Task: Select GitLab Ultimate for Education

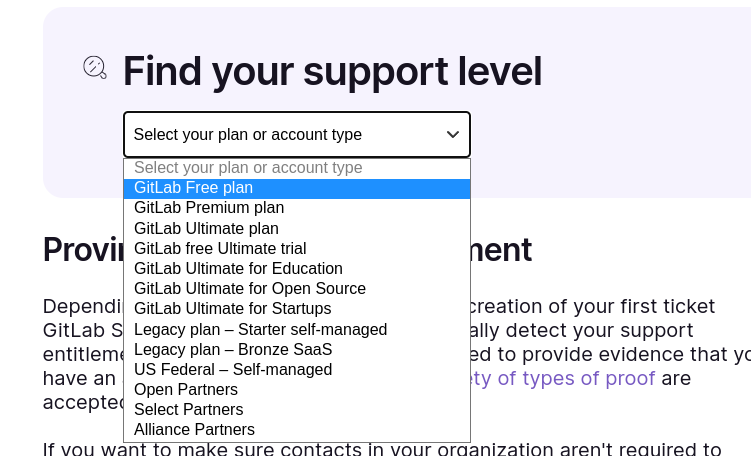Action: click(x=238, y=269)
